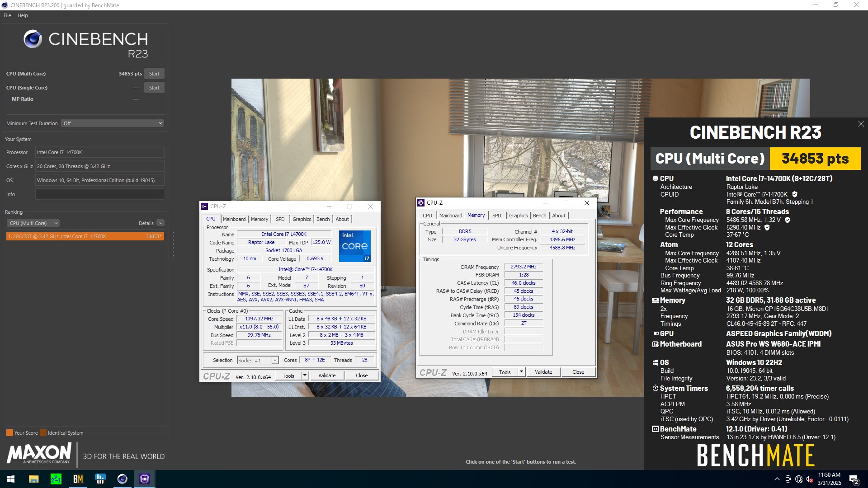Open network icon in system tray
868x488 pixels.
[799, 479]
